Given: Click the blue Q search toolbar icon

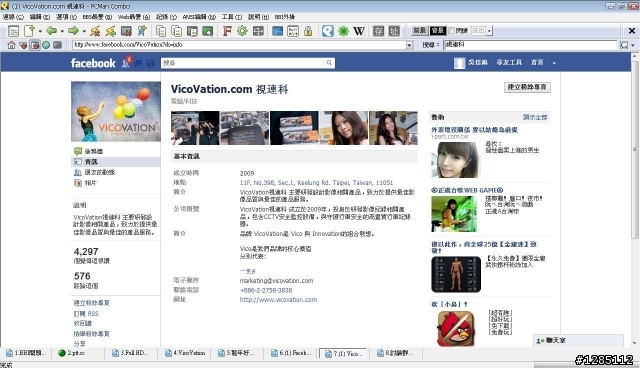Looking at the screenshot, I should pos(328,31).
